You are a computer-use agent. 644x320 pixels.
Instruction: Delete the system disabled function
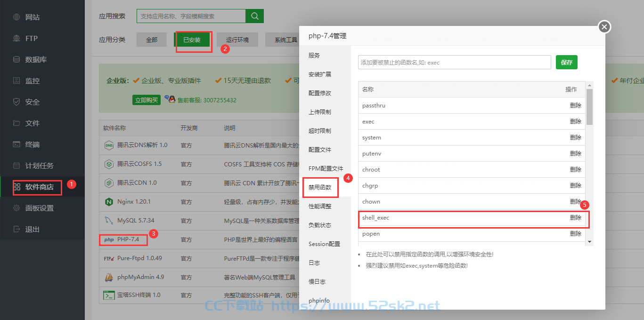[576, 138]
